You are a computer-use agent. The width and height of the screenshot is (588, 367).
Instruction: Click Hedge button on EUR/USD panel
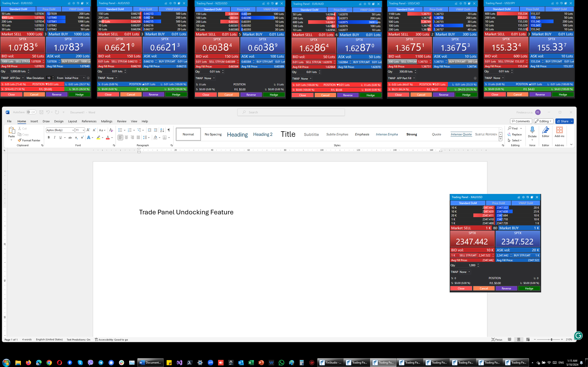pyautogui.click(x=80, y=94)
